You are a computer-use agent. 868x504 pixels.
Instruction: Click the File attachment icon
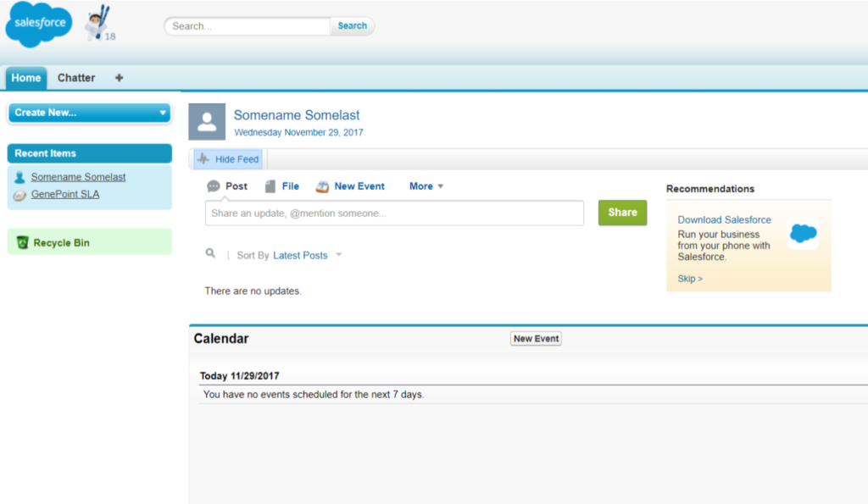tap(268, 186)
